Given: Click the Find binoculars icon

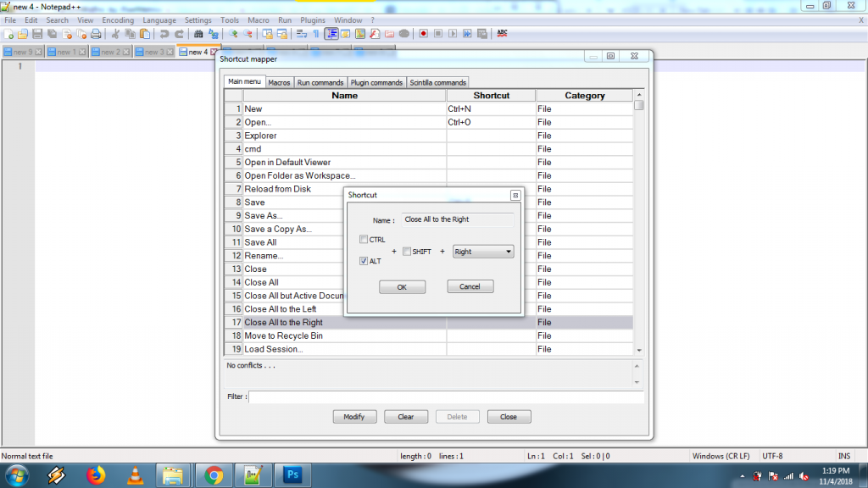Looking at the screenshot, I should tap(198, 34).
